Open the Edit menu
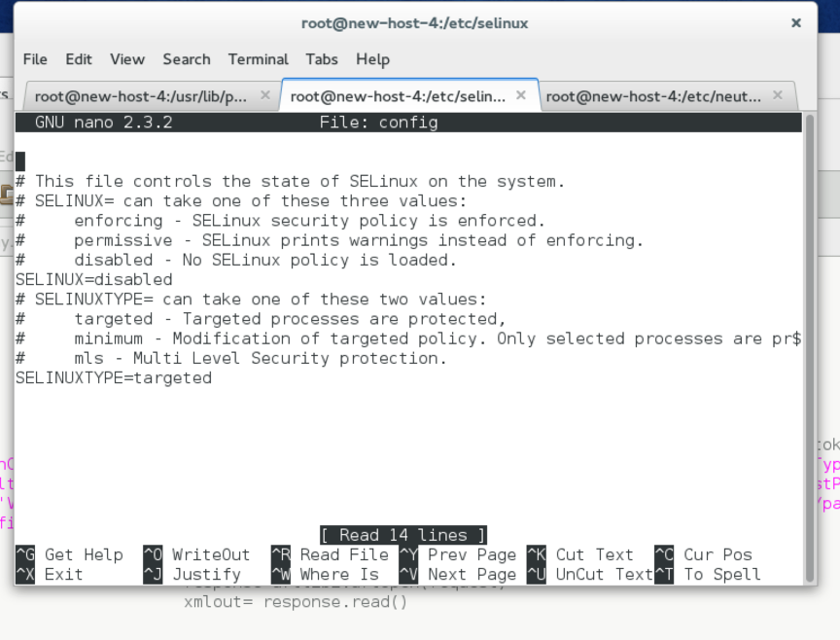Viewport: 840px width, 640px height. click(x=78, y=59)
